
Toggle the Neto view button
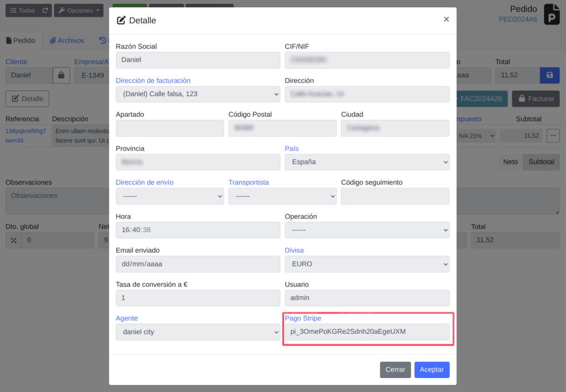pyautogui.click(x=510, y=162)
